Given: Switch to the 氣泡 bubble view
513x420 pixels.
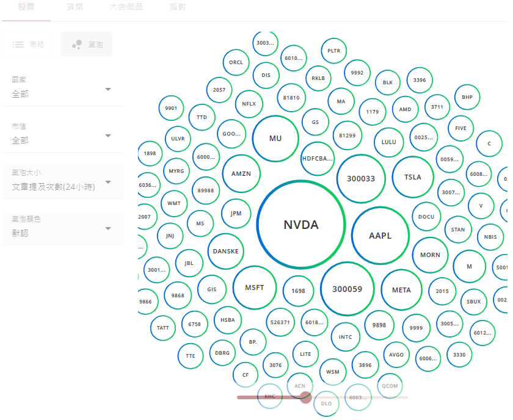Looking at the screenshot, I should tap(86, 45).
